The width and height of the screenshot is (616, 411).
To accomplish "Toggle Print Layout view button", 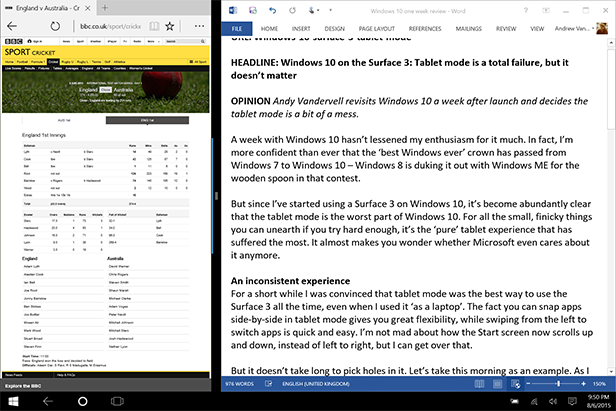I will click(497, 384).
